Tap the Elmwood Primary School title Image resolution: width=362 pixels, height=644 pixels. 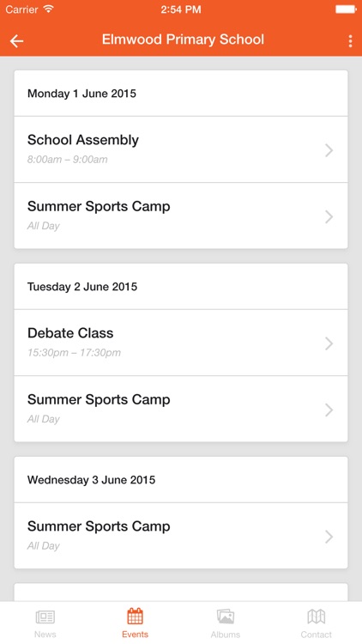(183, 39)
